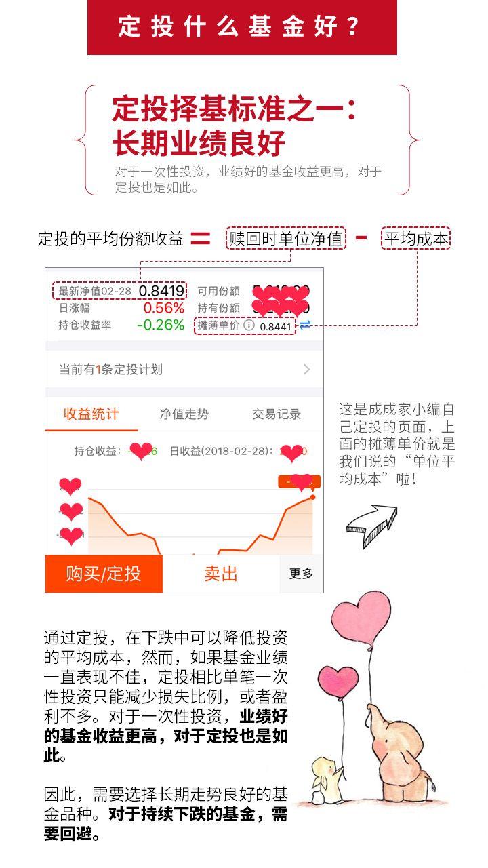Open the 当前有1条定投计划 chevron
Screen dimensions: 488x868
(306, 370)
